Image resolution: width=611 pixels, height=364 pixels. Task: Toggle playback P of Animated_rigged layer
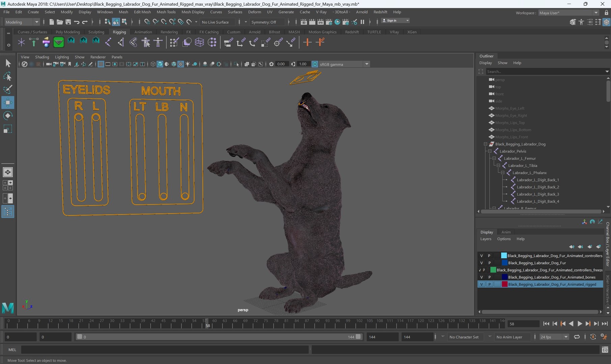(x=489, y=284)
